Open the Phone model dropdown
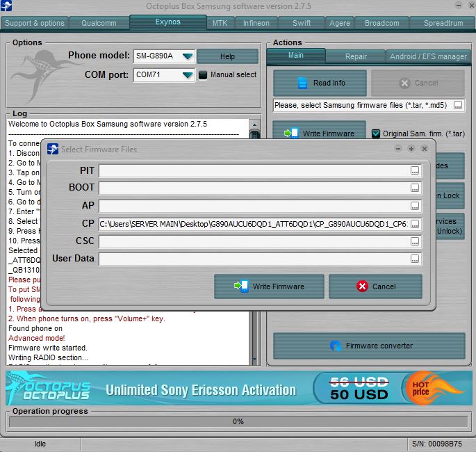 (188, 56)
